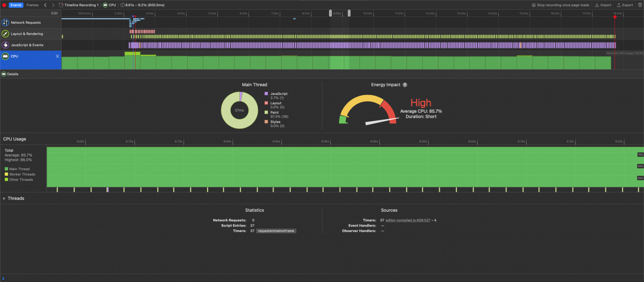Click the 75% label on the CPU chart

click(x=640, y=155)
